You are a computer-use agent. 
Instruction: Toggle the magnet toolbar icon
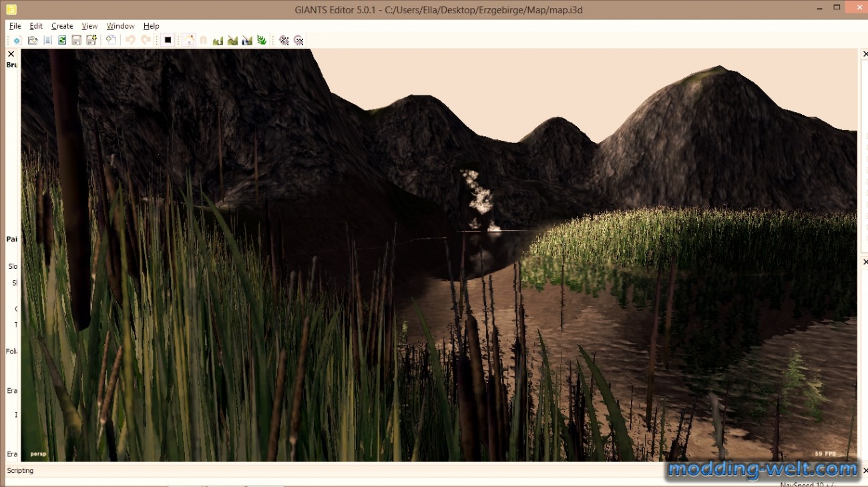(x=204, y=40)
